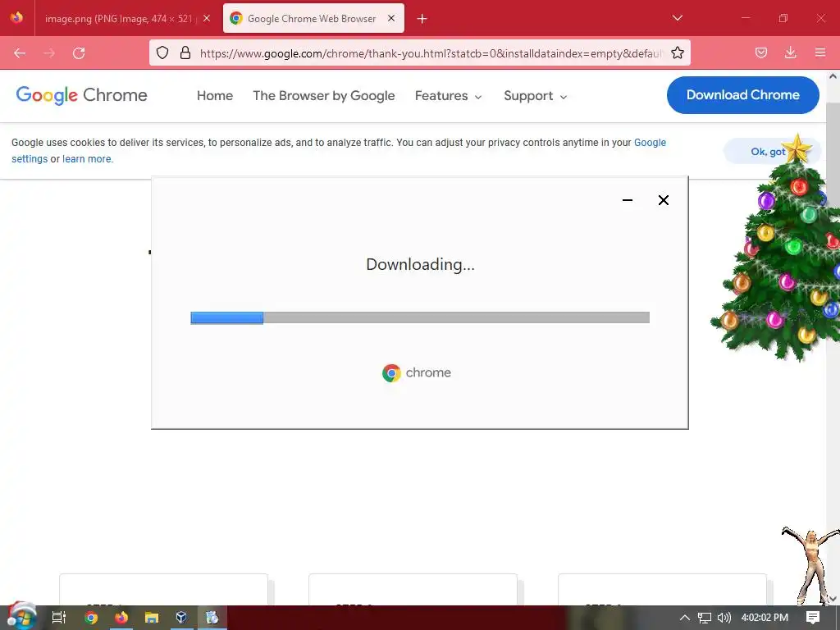
Task: Switch to Firefox in the taskbar
Action: tap(121, 618)
